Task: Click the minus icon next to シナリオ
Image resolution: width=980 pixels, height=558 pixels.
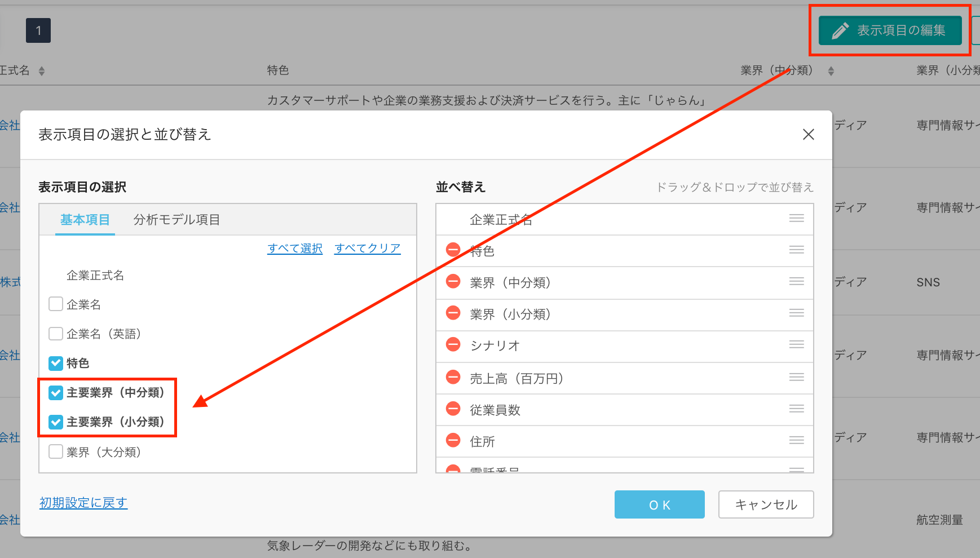Action: [453, 344]
